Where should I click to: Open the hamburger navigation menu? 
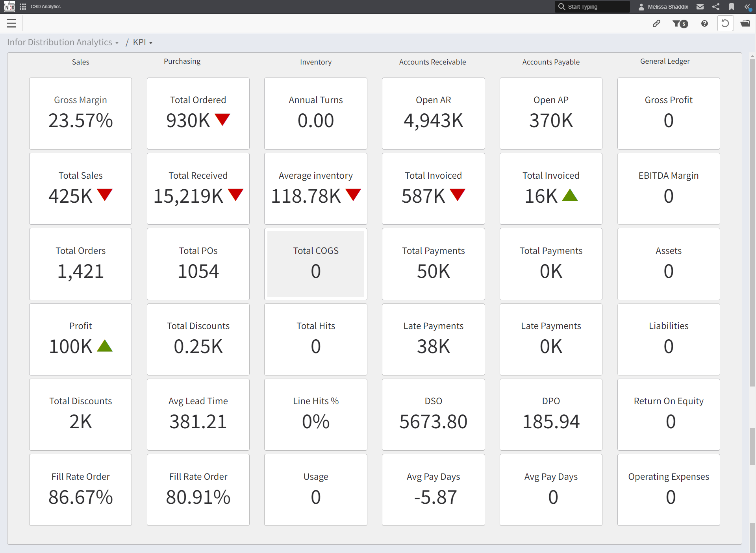(11, 23)
